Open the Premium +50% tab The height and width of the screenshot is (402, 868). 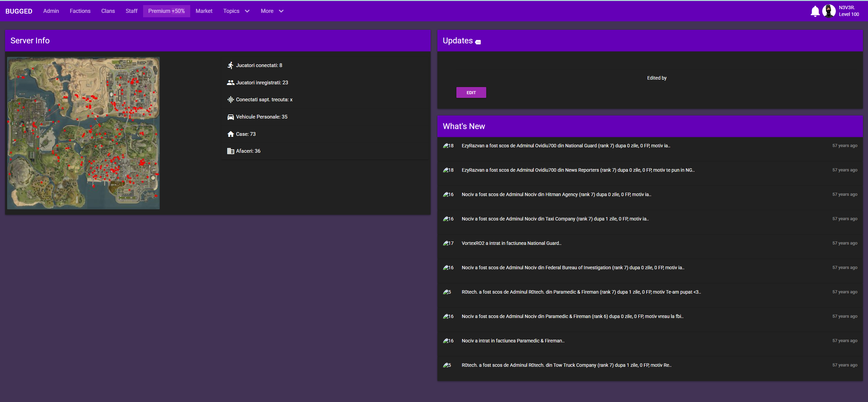[x=166, y=11]
